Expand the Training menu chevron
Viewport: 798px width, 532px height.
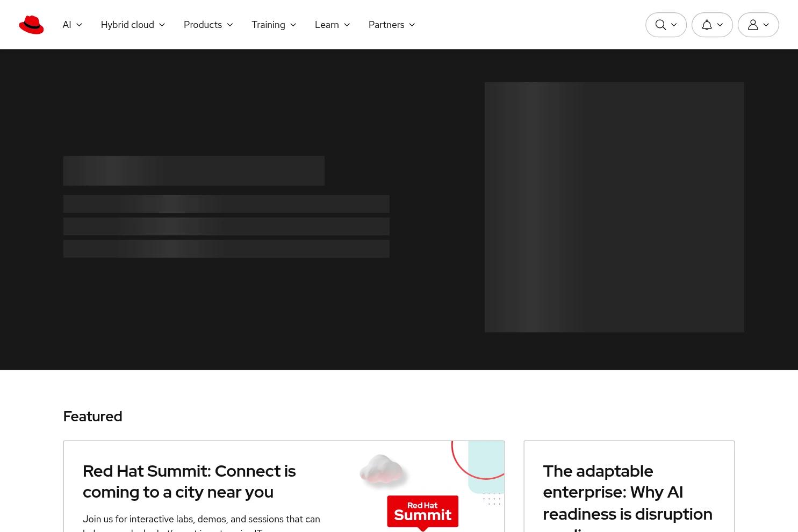(x=293, y=25)
